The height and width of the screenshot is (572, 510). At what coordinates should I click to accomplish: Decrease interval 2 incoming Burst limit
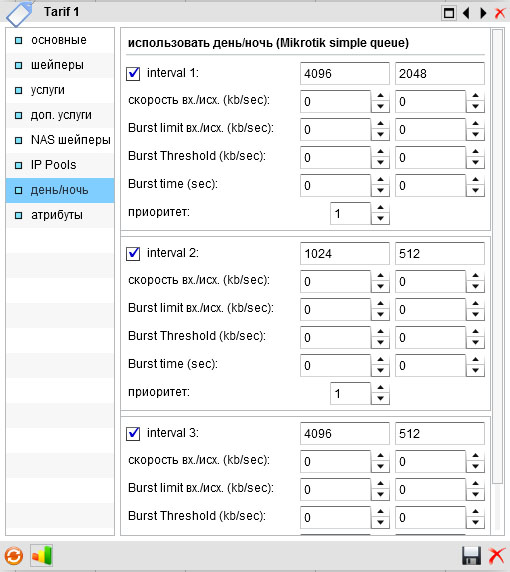(x=380, y=315)
